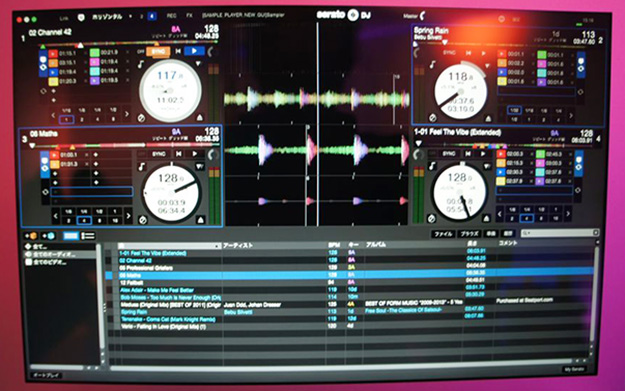Viewport: 625px width, 391px height.
Task: Trigger red cue 01:00.1 on deck 3
Action: [x=54, y=155]
